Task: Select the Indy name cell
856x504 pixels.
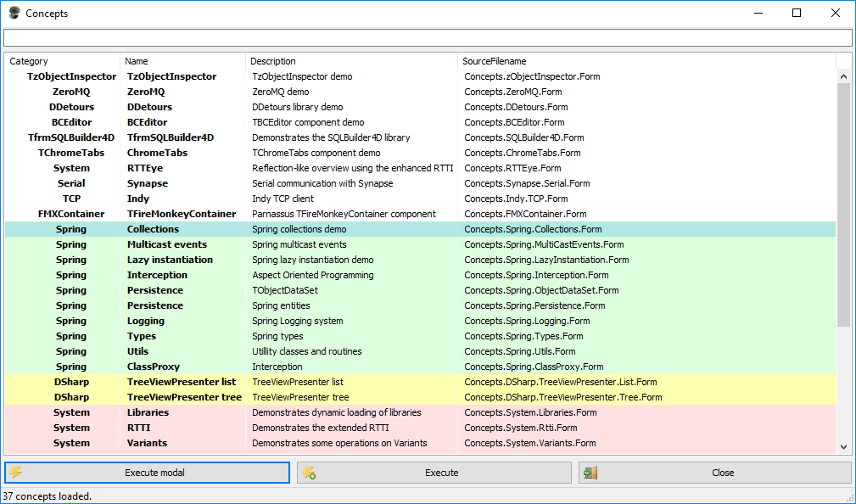Action: tap(138, 199)
